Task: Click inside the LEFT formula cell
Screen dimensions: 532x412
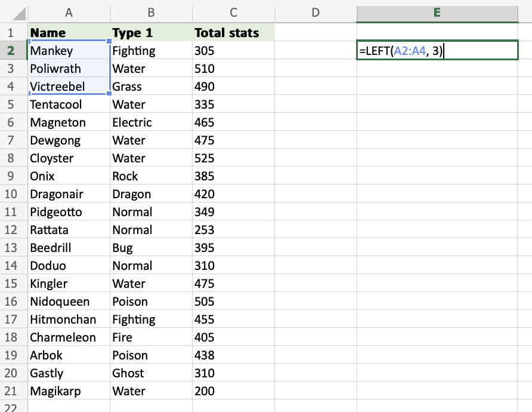Action: point(437,51)
